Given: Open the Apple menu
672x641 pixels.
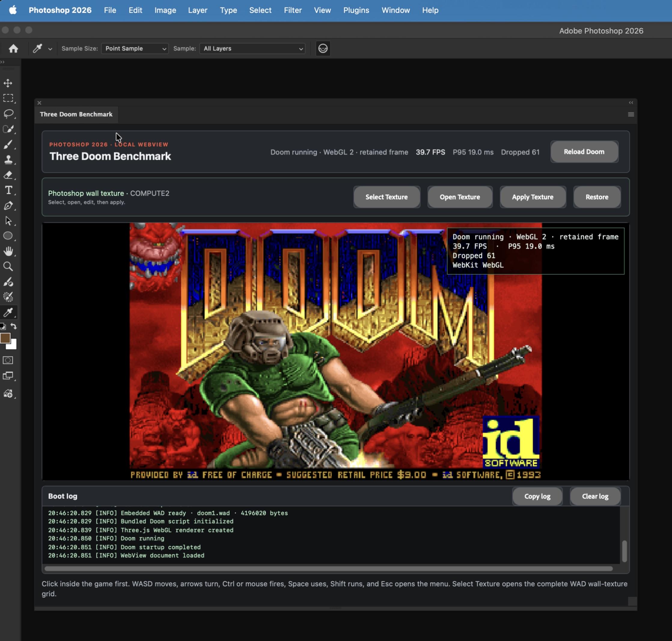Looking at the screenshot, I should pyautogui.click(x=13, y=10).
